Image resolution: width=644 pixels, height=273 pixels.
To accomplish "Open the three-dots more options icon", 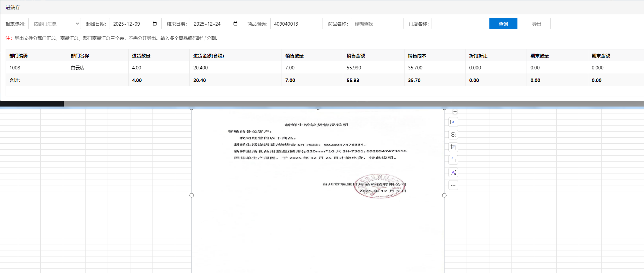I will (x=453, y=185).
